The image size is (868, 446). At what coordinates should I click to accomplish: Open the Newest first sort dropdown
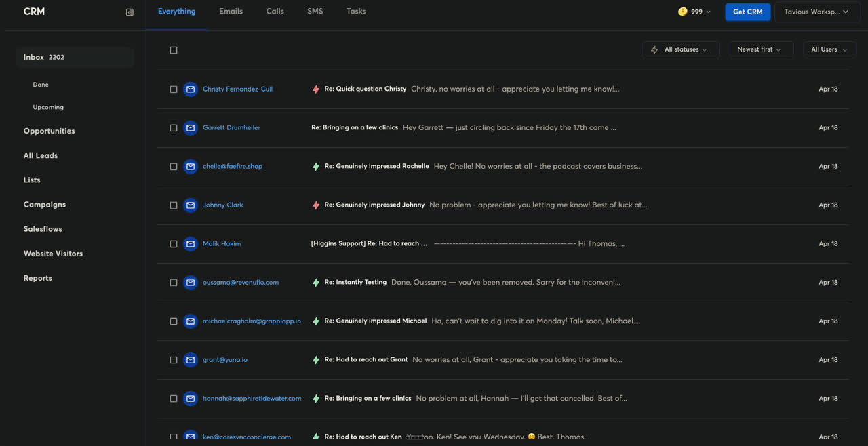761,49
